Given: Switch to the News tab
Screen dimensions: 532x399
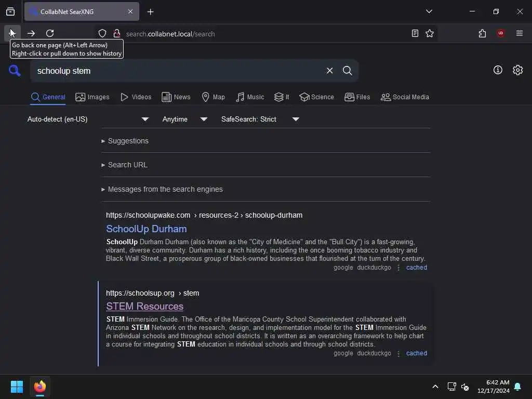Looking at the screenshot, I should click(x=176, y=97).
